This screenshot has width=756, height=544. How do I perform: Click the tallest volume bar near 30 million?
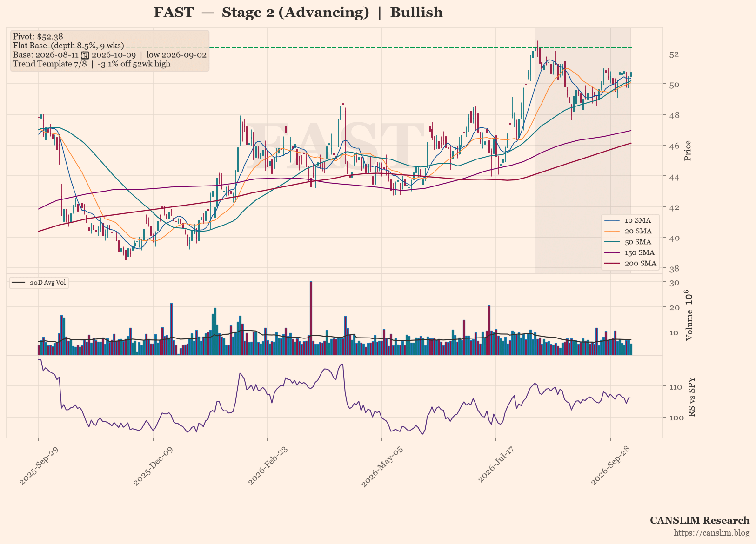tap(311, 318)
